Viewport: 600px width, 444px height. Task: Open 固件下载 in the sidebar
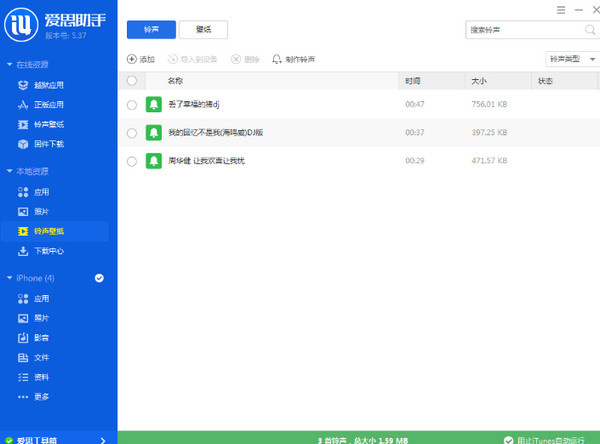tap(48, 144)
